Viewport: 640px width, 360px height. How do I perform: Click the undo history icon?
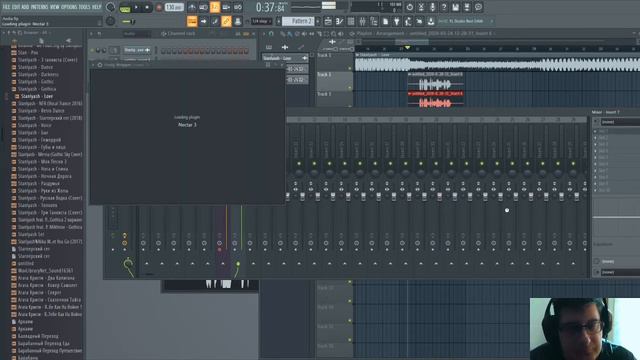pyautogui.click(x=409, y=7)
